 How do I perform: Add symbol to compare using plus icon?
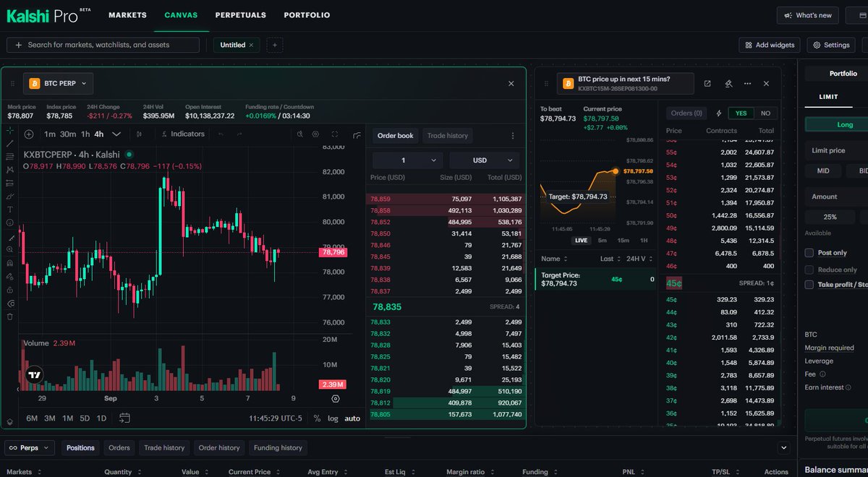(29, 134)
